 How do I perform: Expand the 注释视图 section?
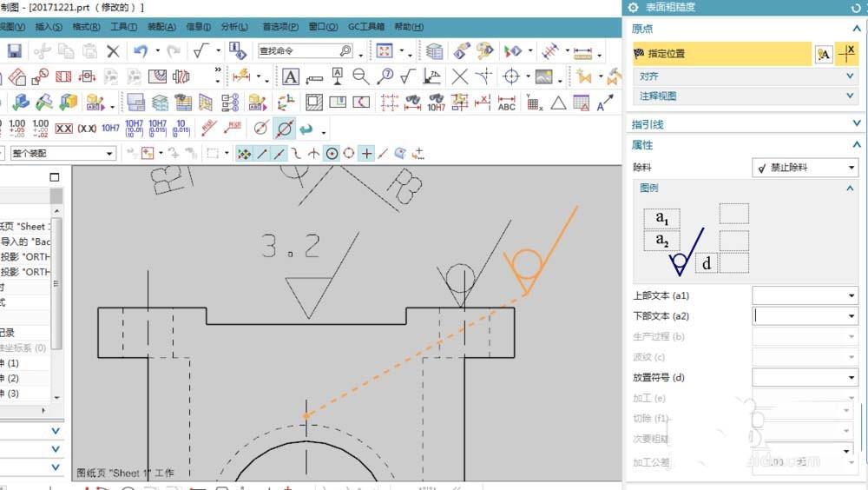click(745, 96)
